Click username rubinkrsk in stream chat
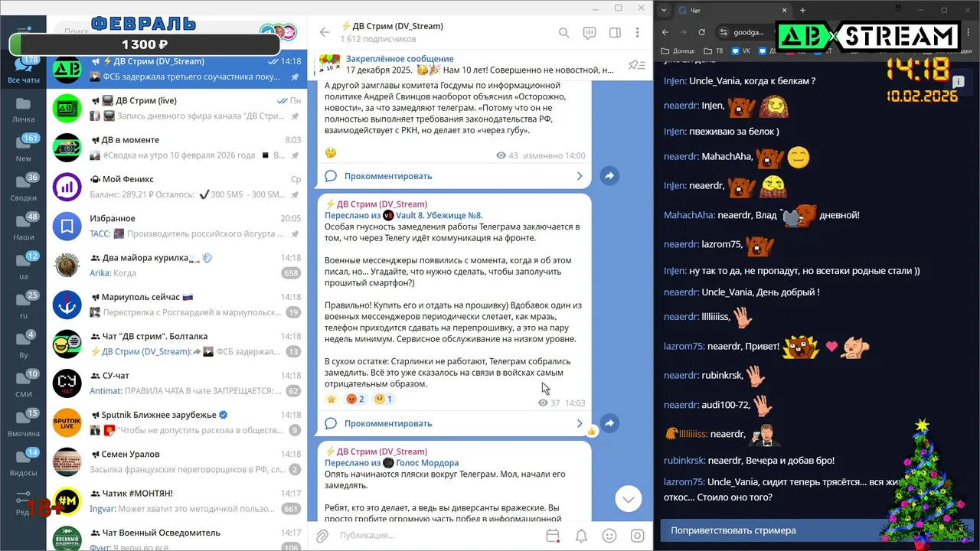This screenshot has width=980, height=551. [x=684, y=461]
